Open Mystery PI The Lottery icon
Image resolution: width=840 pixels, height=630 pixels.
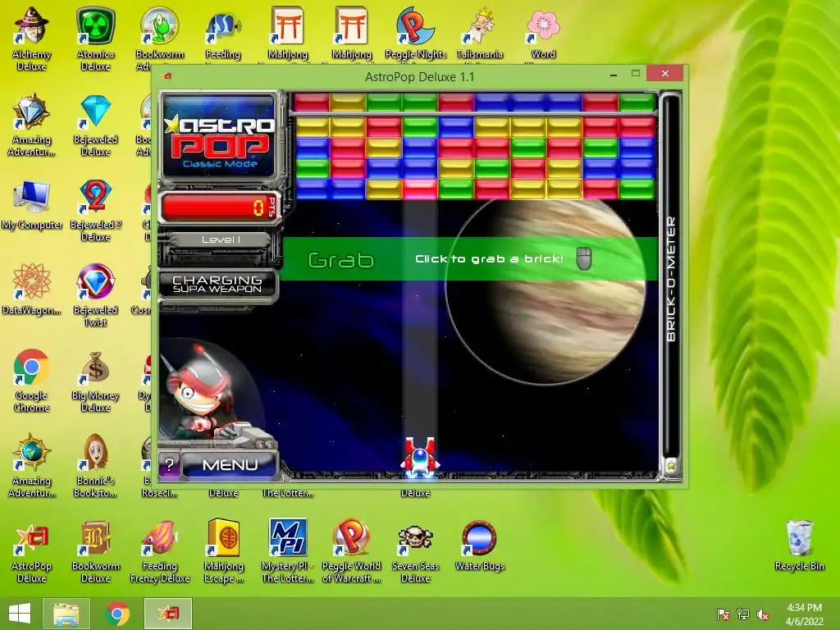click(x=288, y=550)
